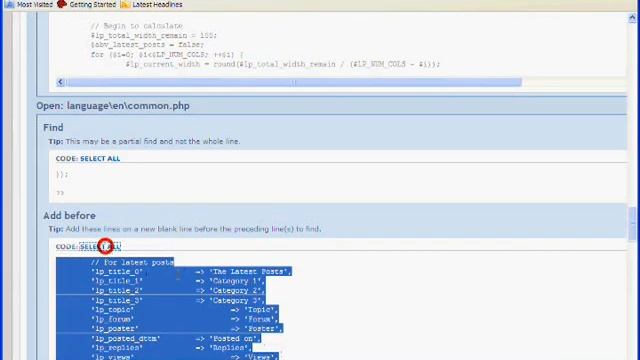Image resolution: width=640 pixels, height=360 pixels.
Task: Click the horizontal scrollbar thumb in the code box
Action: point(294,82)
